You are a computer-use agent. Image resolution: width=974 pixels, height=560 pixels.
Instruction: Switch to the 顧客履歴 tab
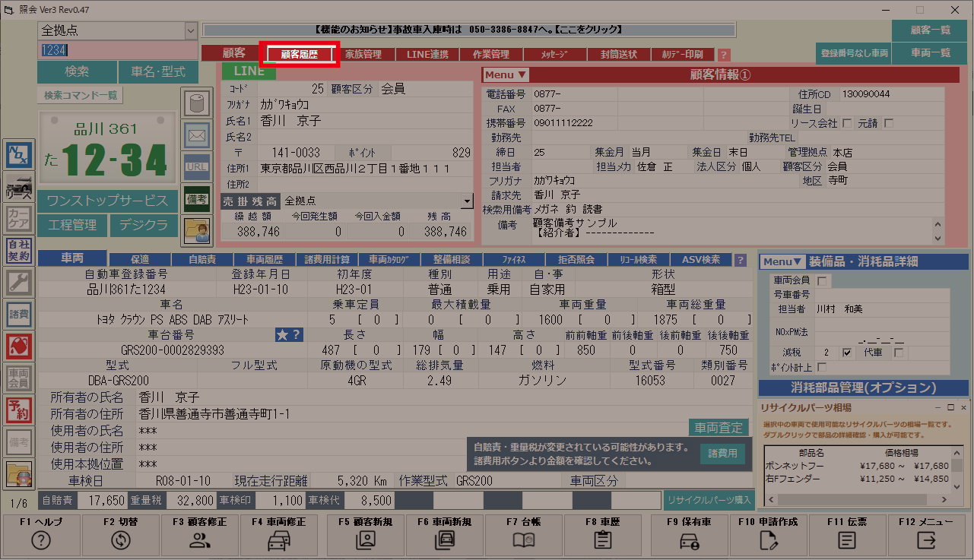click(298, 54)
